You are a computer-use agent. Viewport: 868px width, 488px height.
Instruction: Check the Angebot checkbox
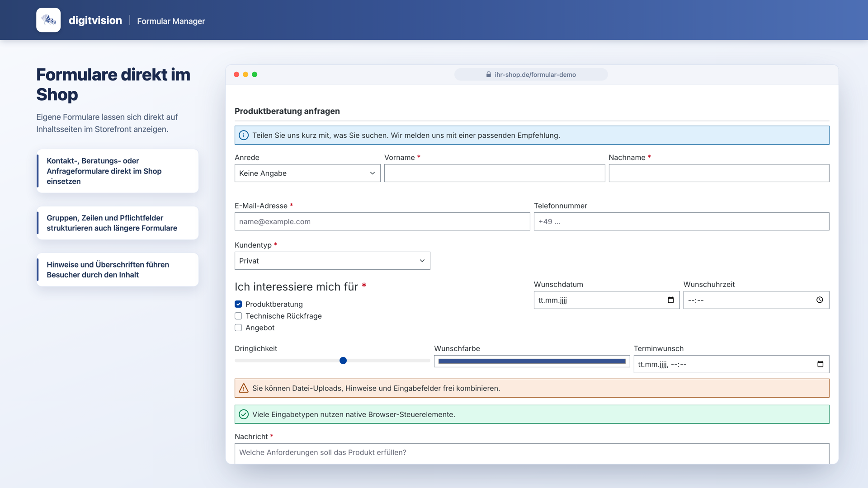238,328
